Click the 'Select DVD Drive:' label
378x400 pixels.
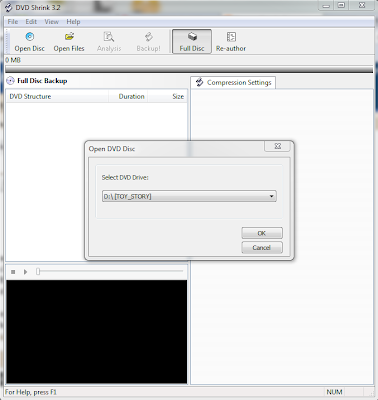125,177
